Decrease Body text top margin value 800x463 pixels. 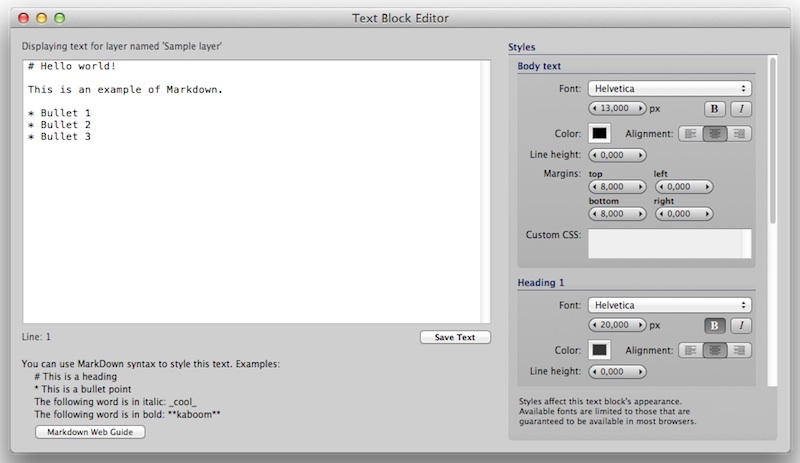coord(597,186)
